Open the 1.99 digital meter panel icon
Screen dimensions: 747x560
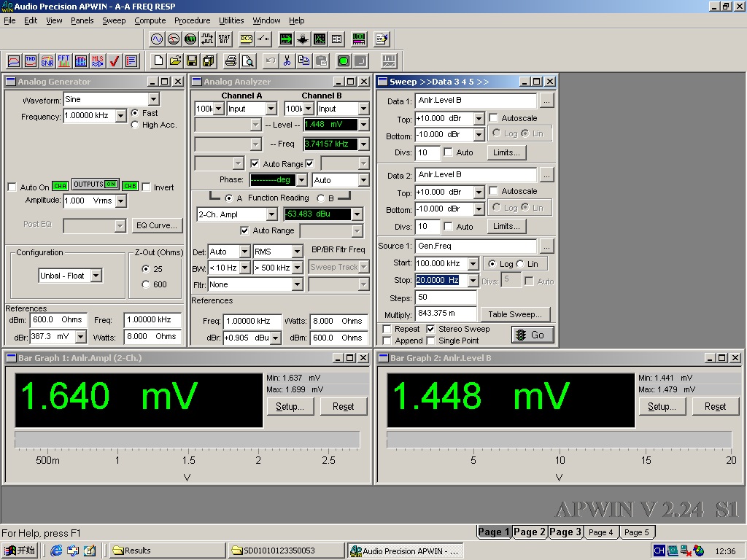pyautogui.click(x=190, y=39)
